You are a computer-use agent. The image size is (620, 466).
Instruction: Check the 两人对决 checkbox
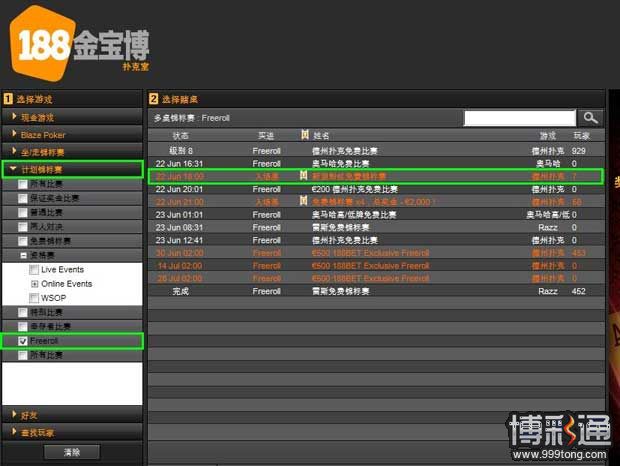23,227
